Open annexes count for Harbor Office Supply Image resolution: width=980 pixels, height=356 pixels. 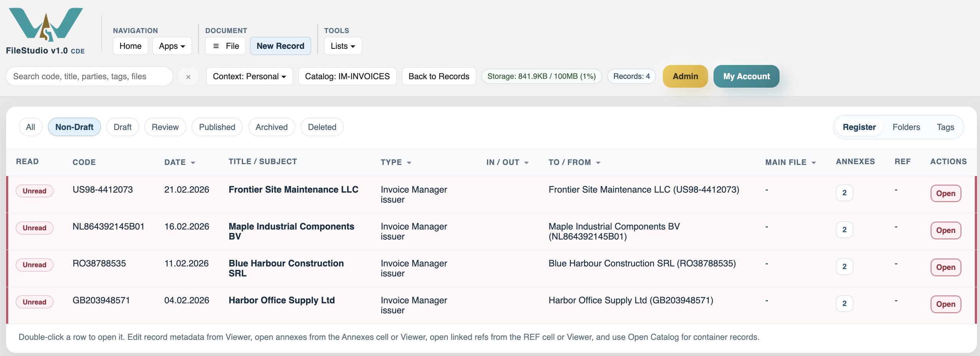[844, 304]
